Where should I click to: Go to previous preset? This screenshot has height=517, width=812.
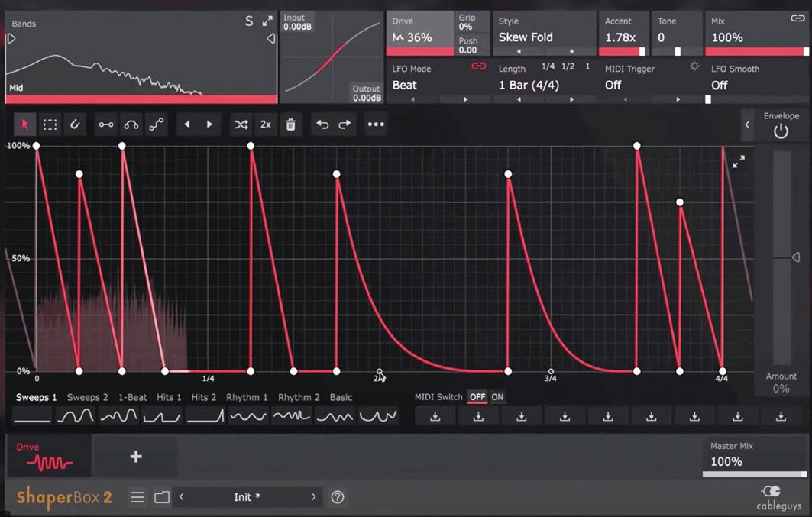181,497
